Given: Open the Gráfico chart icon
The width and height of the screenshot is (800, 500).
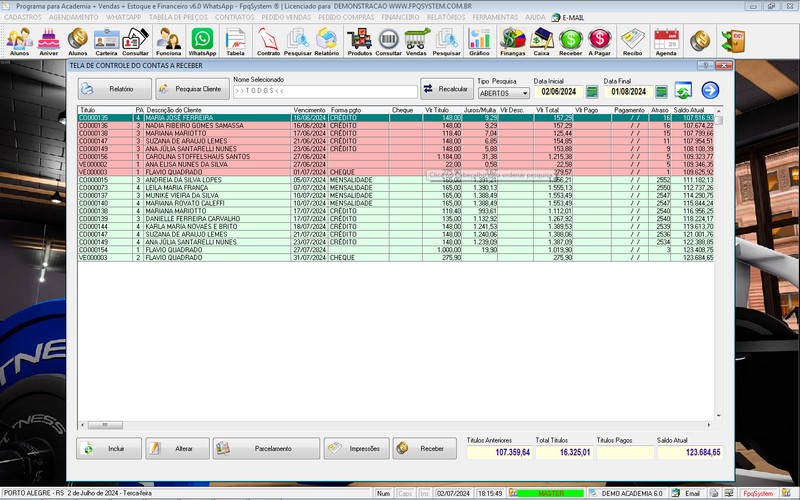Looking at the screenshot, I should (x=479, y=41).
